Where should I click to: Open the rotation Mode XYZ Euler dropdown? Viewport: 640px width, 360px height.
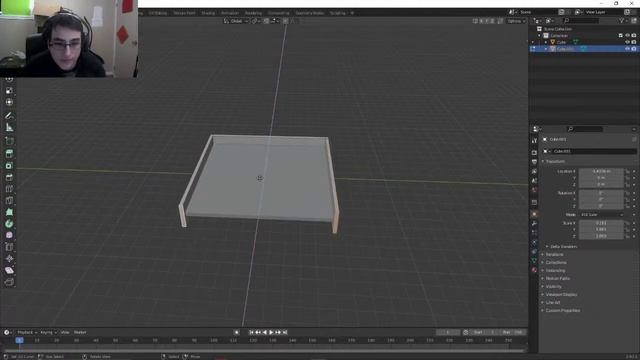[602, 214]
